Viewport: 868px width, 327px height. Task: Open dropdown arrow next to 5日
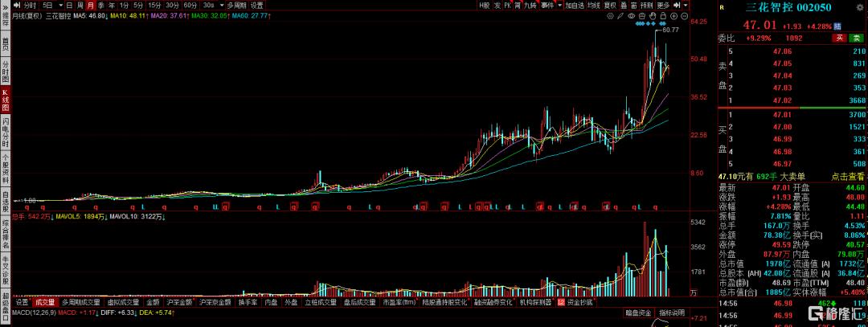pos(61,5)
